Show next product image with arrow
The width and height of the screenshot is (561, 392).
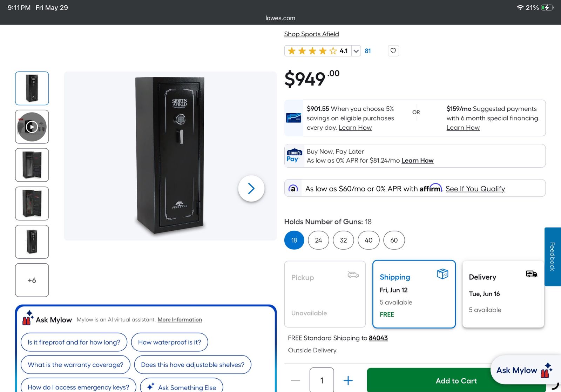click(x=251, y=188)
